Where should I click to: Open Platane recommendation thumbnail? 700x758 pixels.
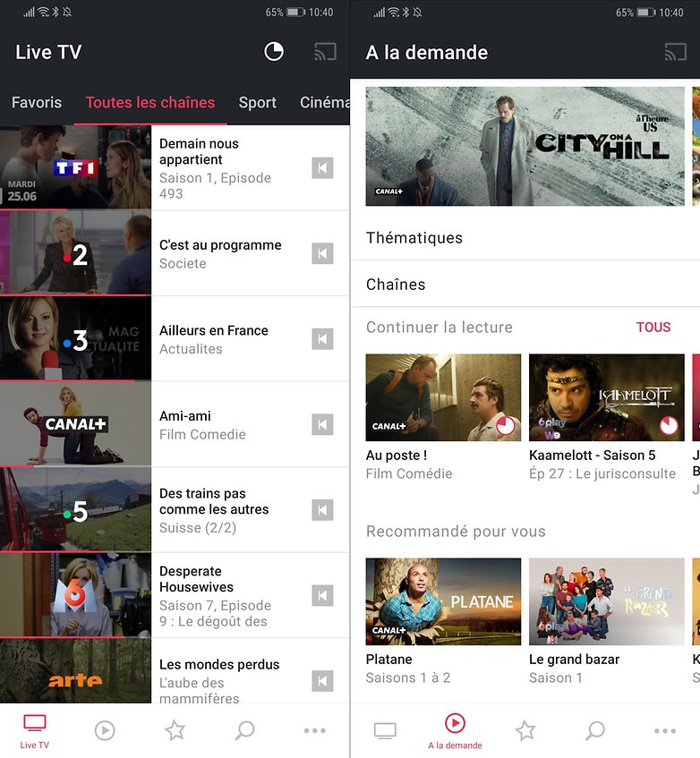point(443,602)
